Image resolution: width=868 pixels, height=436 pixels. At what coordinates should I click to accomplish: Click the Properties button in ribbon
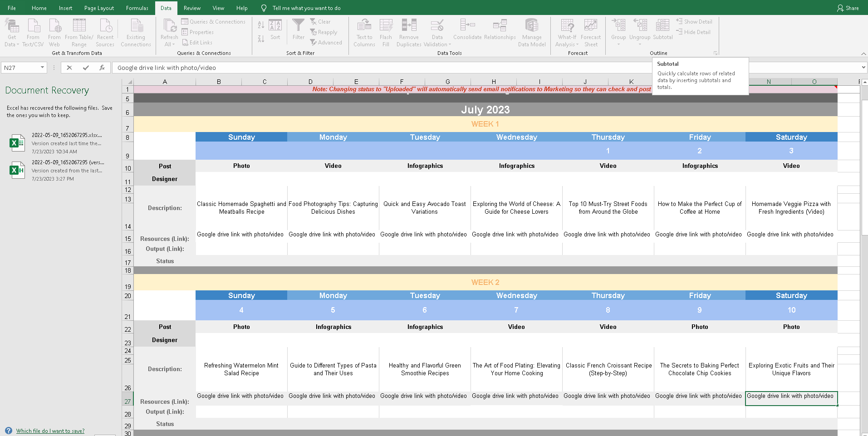pos(198,32)
